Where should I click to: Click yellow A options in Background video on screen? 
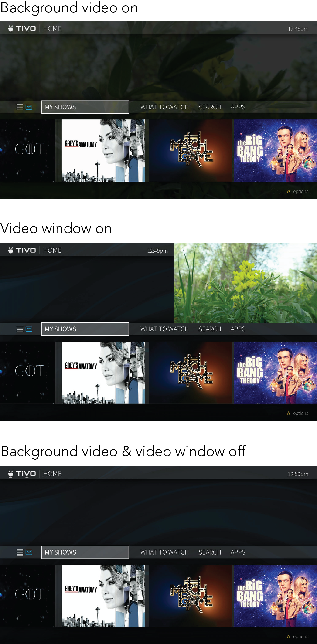297,191
